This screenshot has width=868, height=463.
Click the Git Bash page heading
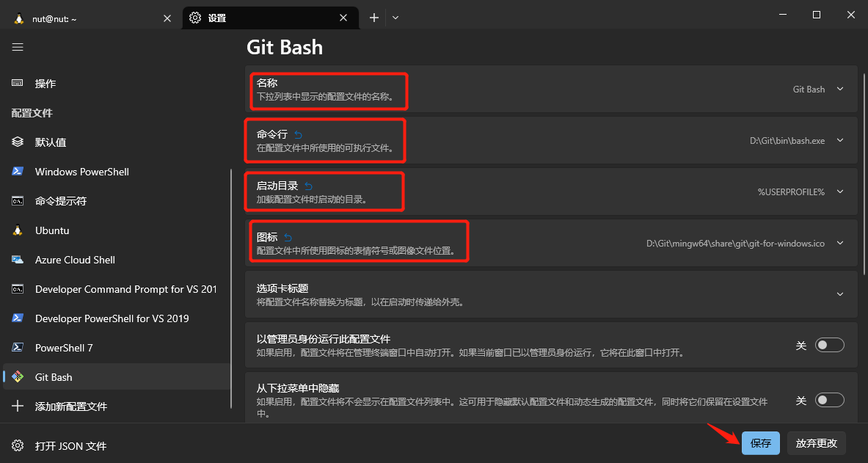[x=285, y=47]
